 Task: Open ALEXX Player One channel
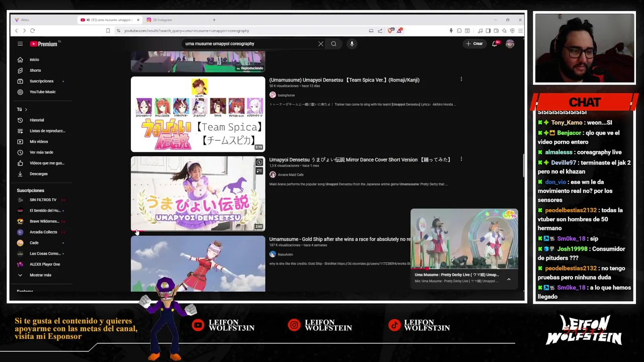45,264
